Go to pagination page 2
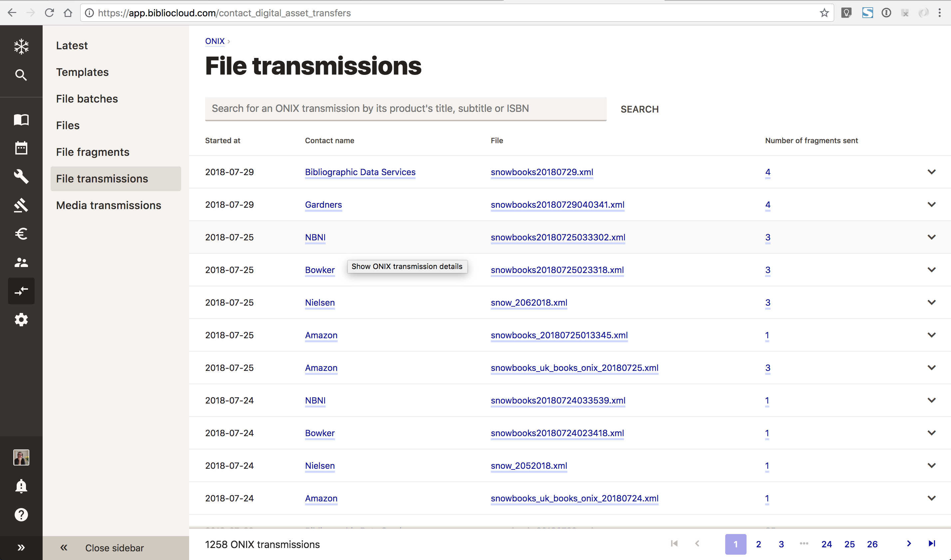Screen dimensions: 951x560 coord(759,544)
